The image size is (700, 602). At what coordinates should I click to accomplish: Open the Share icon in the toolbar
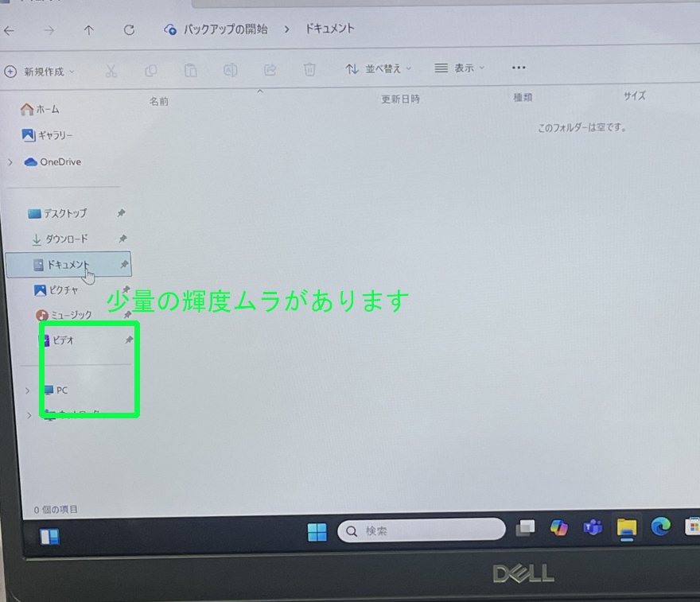click(269, 70)
